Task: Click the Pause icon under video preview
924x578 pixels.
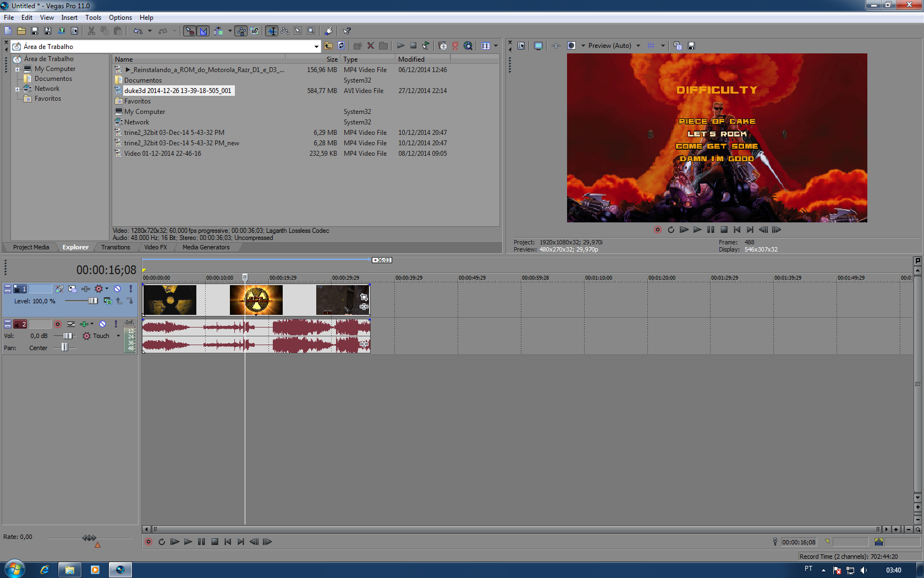Action: point(711,230)
